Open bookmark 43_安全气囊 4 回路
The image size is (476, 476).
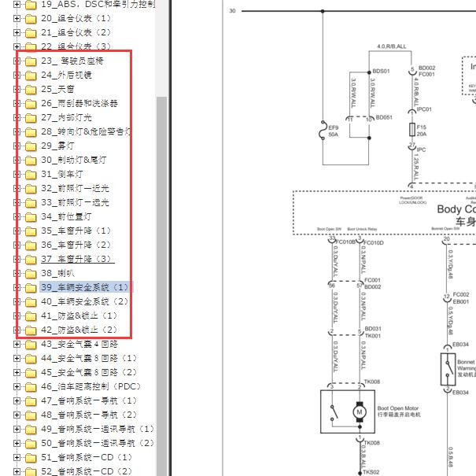coord(79,344)
